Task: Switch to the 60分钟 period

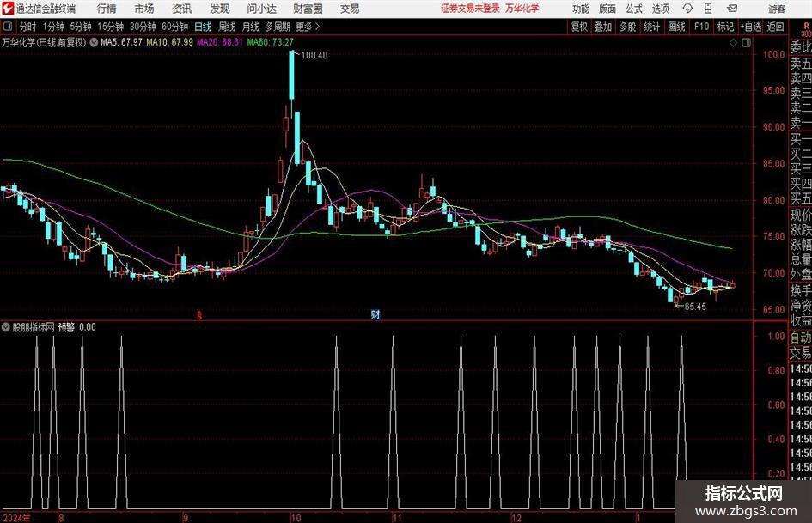Action: (x=175, y=27)
